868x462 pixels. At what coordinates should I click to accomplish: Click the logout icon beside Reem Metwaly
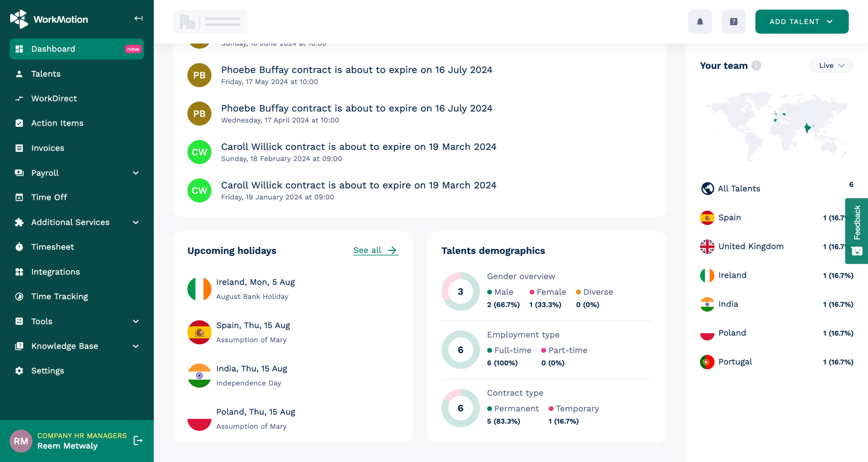138,441
